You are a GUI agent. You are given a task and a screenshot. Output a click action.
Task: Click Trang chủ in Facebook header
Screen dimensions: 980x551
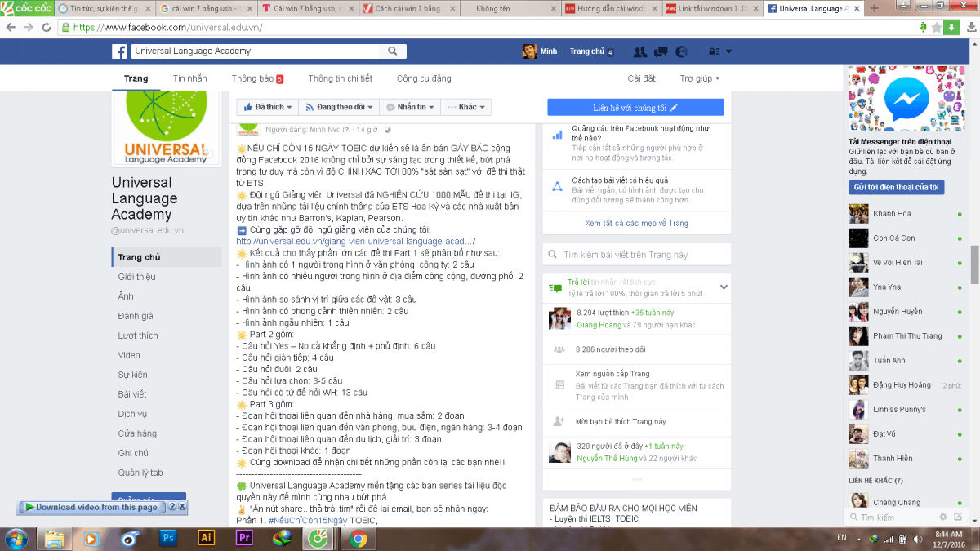coord(586,51)
